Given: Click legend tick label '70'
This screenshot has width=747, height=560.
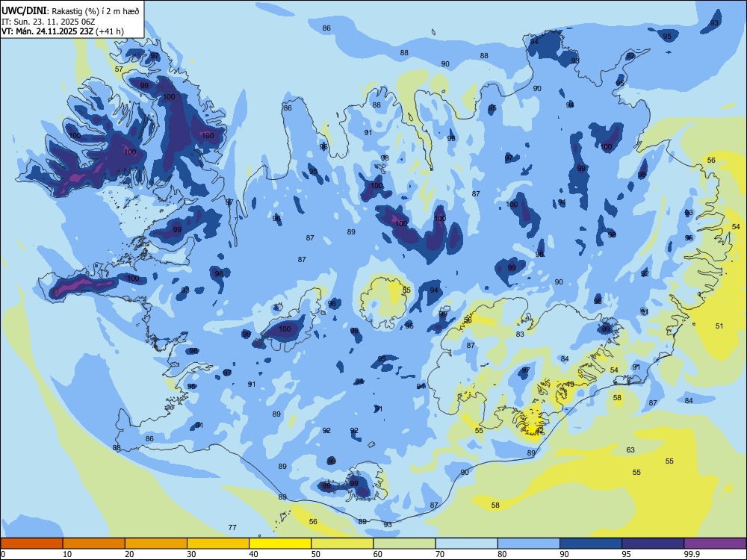Looking at the screenshot, I should click(x=440, y=554).
